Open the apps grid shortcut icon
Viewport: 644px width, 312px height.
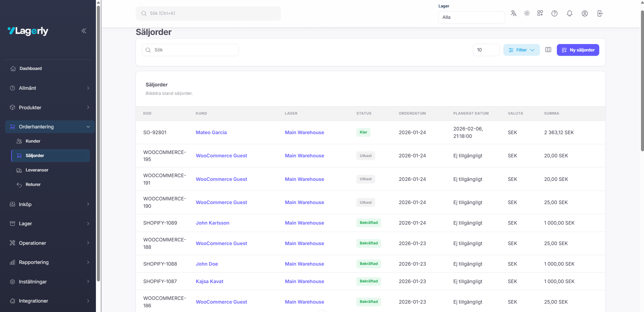540,13
